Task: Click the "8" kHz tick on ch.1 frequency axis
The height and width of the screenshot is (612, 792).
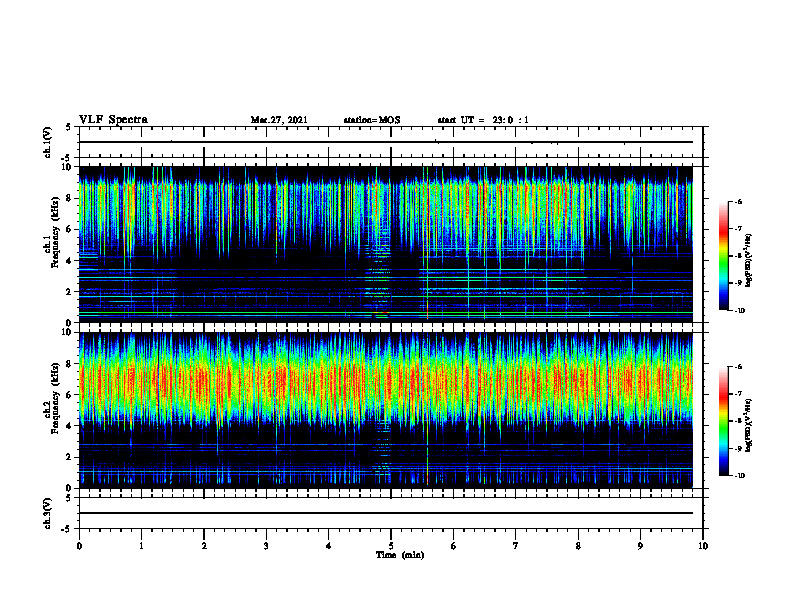Action: (69, 198)
